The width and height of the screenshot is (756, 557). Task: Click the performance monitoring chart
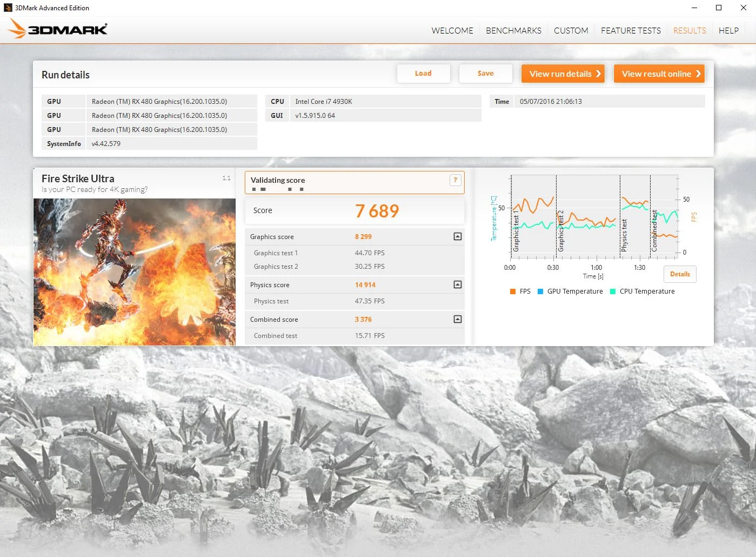(x=593, y=216)
